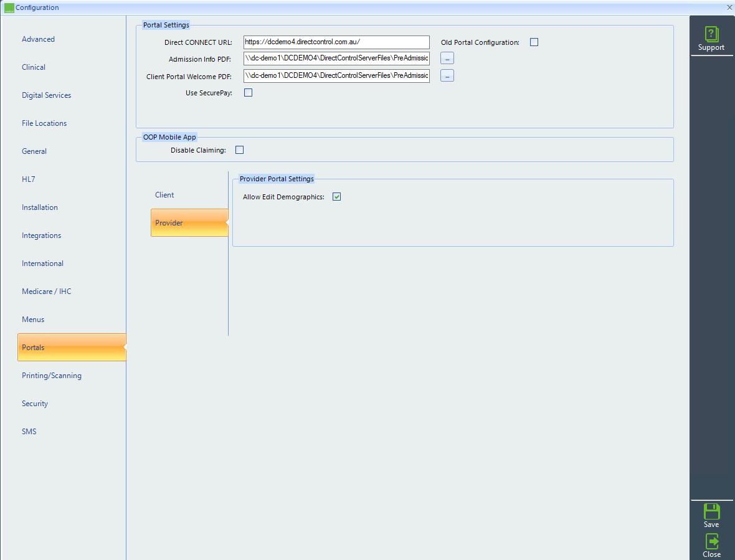The width and height of the screenshot is (735, 560).
Task: Tick the Disable Claiming checkbox
Action: [x=240, y=150]
